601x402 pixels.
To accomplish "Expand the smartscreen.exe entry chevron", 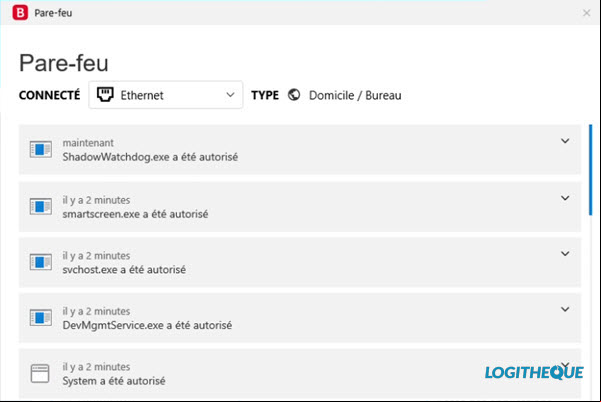I will click(565, 198).
